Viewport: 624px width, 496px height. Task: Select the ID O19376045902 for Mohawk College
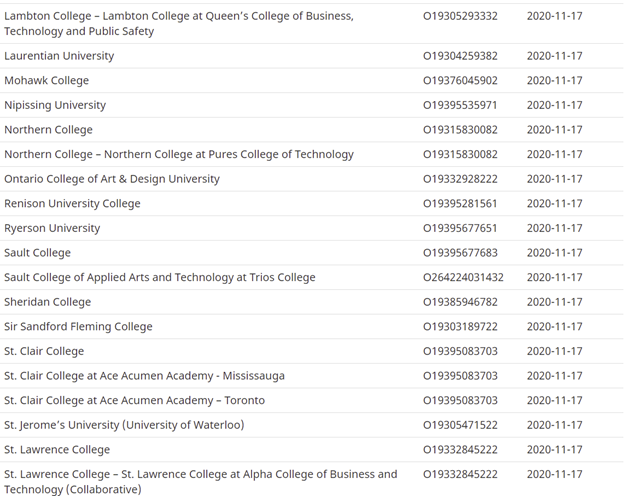(x=460, y=80)
